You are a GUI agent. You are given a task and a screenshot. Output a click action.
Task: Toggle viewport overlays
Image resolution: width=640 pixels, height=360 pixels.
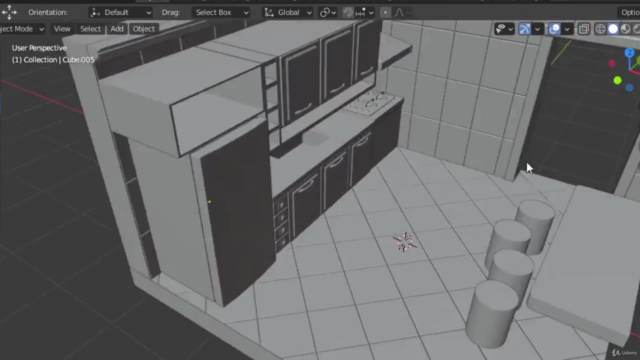point(554,29)
